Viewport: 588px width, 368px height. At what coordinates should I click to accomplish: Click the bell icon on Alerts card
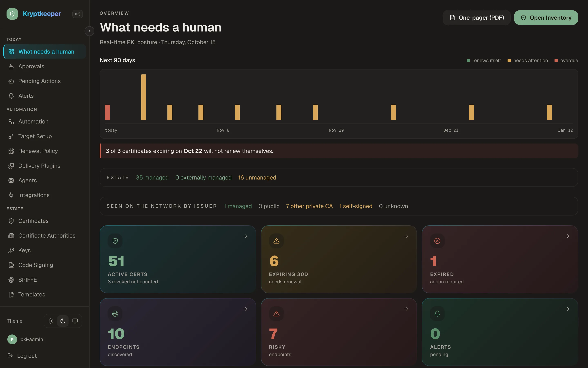[x=437, y=313]
